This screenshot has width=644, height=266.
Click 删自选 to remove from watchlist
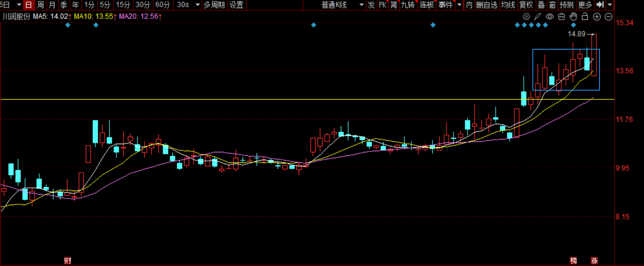(487, 5)
